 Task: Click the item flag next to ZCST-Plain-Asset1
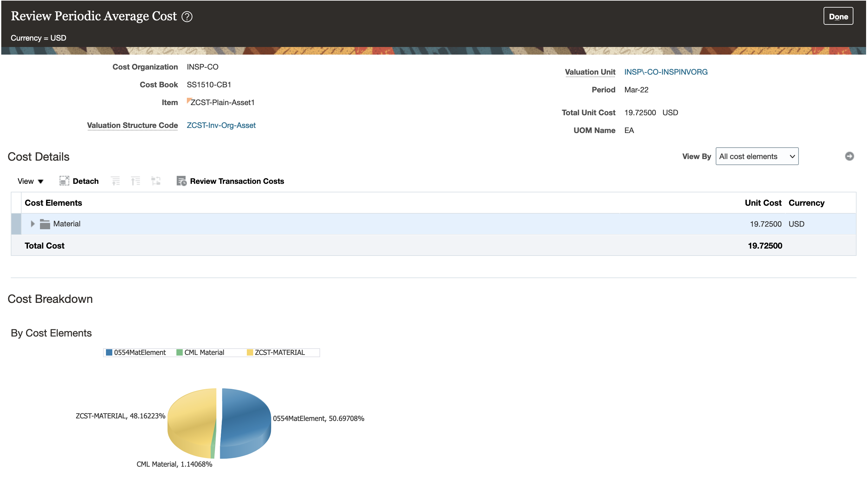[189, 100]
